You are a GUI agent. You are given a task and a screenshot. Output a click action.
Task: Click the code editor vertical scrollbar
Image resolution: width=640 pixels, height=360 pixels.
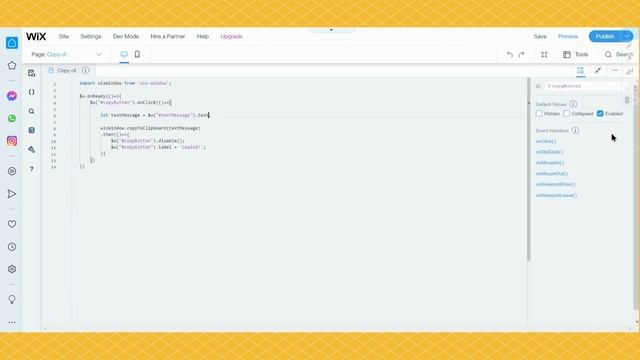pyautogui.click(x=529, y=169)
